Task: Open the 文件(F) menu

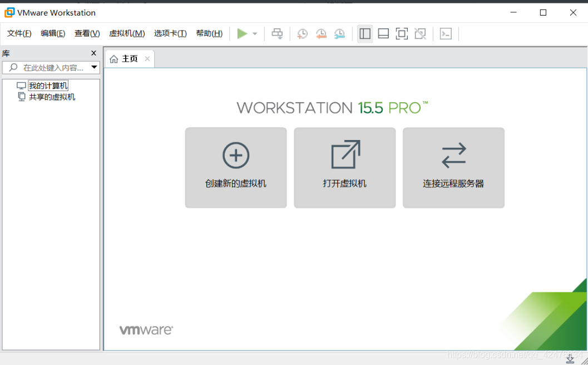Action: [19, 33]
